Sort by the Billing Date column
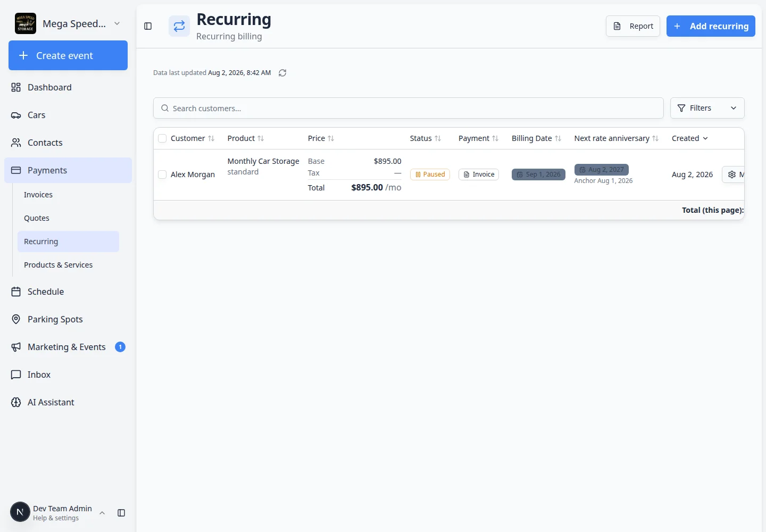Screen dimensions: 766x532 [x=537, y=138]
